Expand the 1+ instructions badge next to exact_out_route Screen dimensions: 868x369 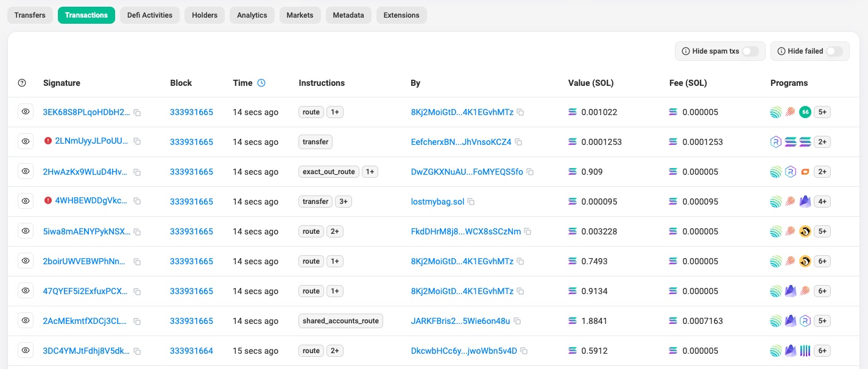click(370, 172)
